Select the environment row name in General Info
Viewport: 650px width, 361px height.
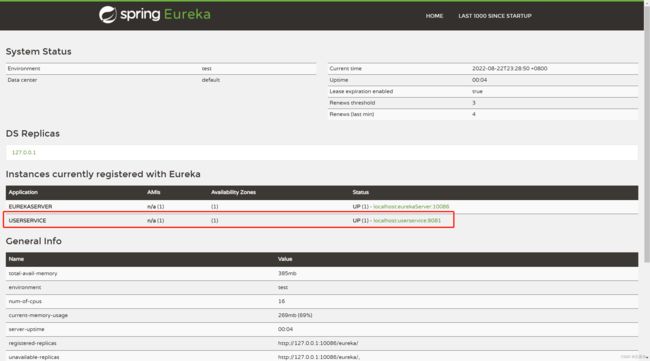click(x=25, y=287)
